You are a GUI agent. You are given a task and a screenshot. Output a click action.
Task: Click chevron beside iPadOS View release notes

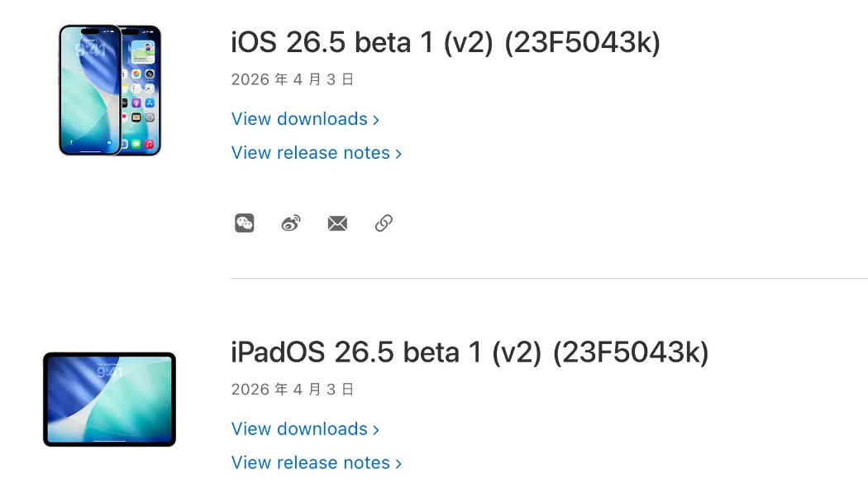click(x=398, y=464)
